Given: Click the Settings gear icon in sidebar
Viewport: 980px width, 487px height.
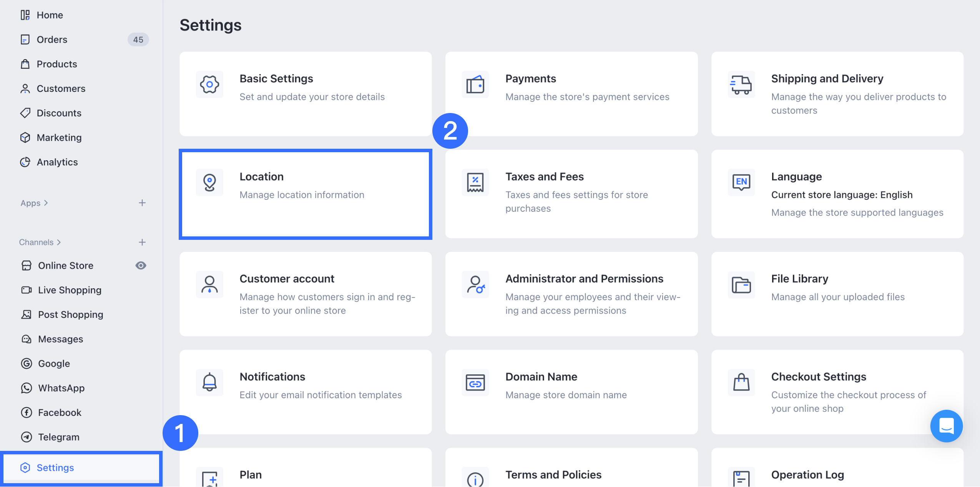Looking at the screenshot, I should 25,468.
